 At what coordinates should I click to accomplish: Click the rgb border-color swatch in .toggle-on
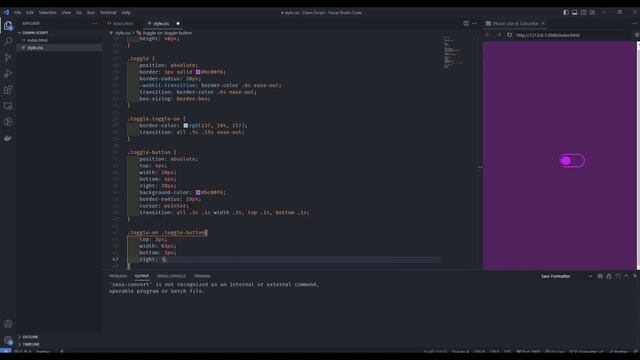pyautogui.click(x=186, y=125)
